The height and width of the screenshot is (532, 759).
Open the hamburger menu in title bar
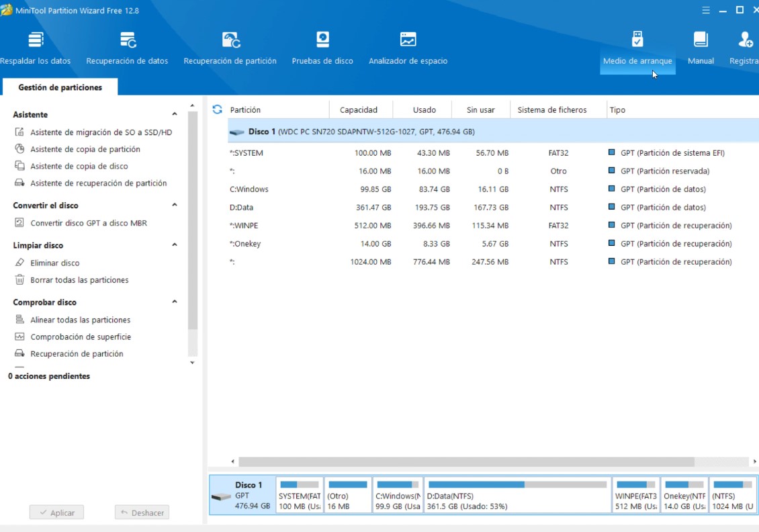point(706,10)
